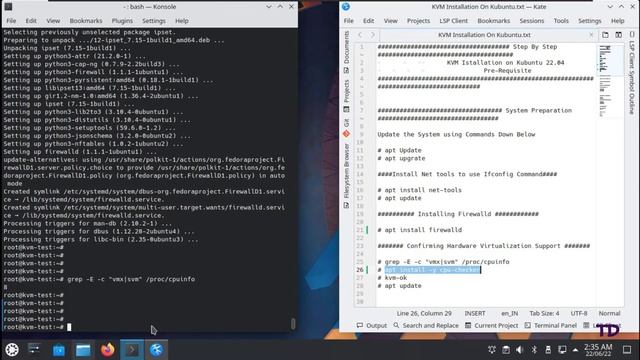
Task: Click the Kate application icon in titlebar
Action: pos(346,7)
